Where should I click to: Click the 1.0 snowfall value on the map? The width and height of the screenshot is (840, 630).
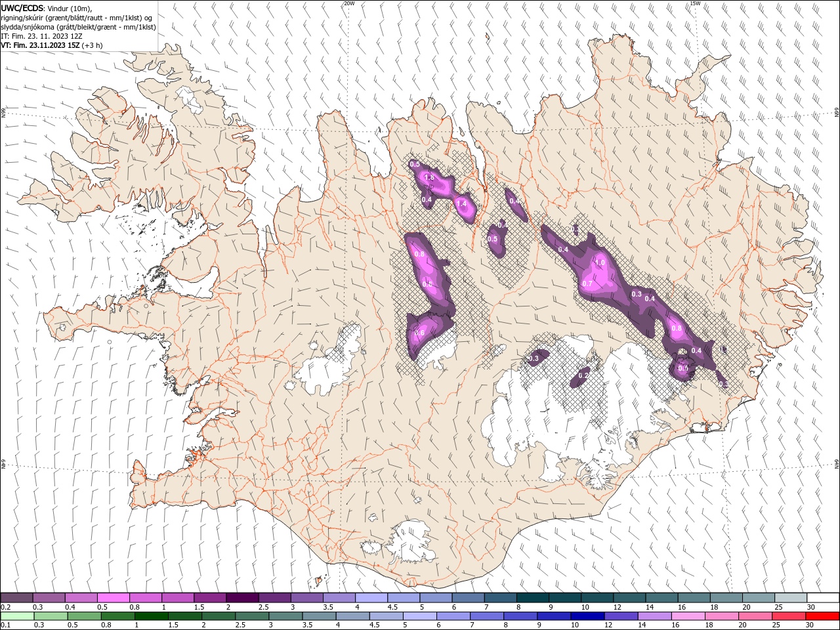coord(599,262)
